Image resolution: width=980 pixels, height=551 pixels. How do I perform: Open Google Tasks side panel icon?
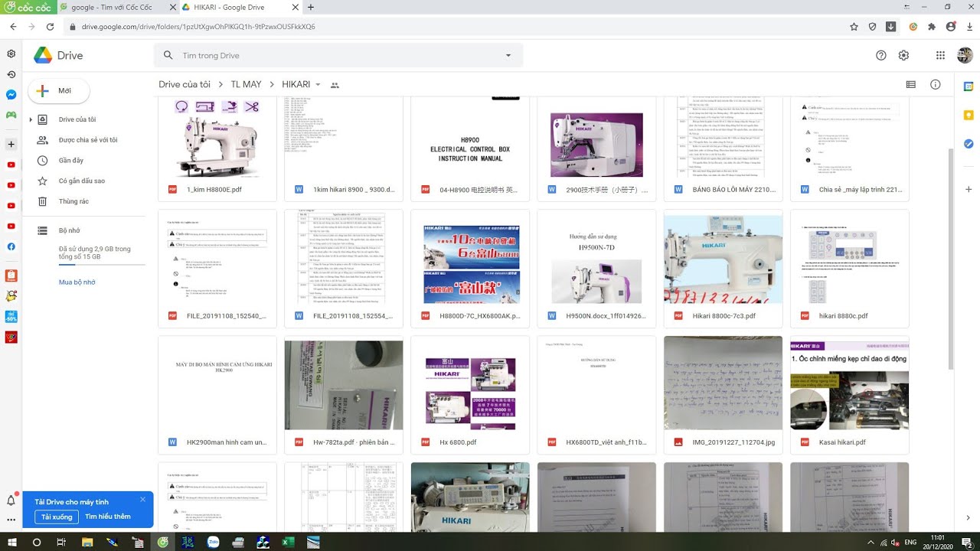968,143
